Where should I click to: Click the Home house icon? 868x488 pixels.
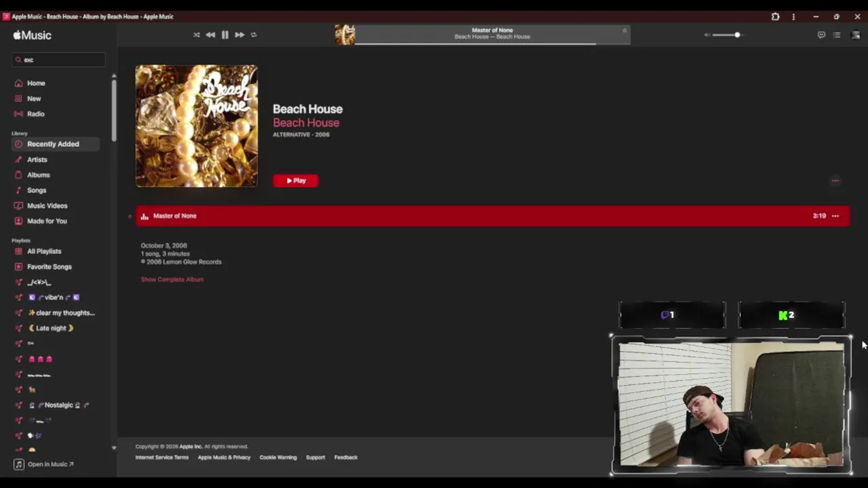(x=18, y=83)
